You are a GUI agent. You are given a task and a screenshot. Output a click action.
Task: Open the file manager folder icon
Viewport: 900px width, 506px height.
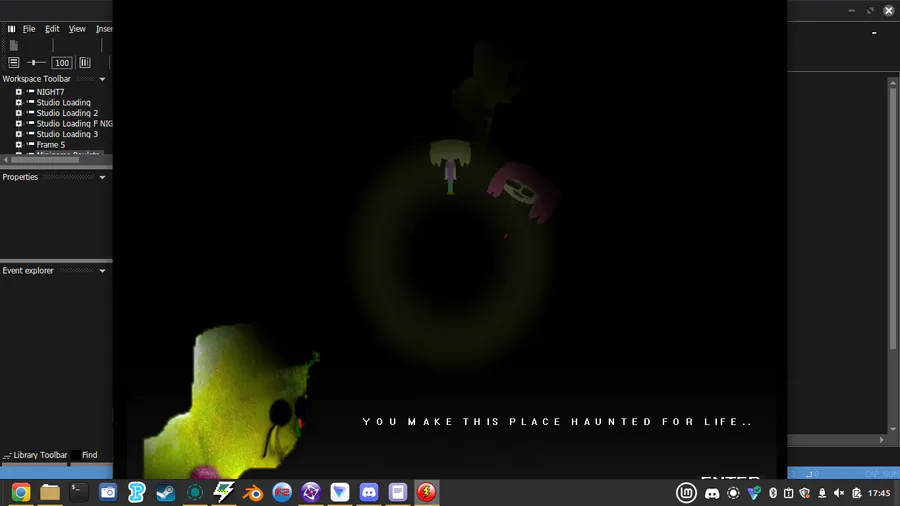point(50,492)
